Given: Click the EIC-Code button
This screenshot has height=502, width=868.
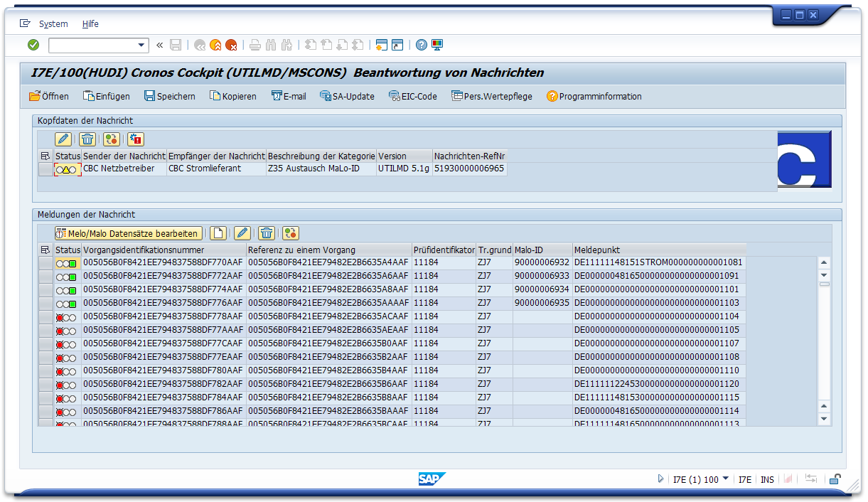Looking at the screenshot, I should (413, 96).
